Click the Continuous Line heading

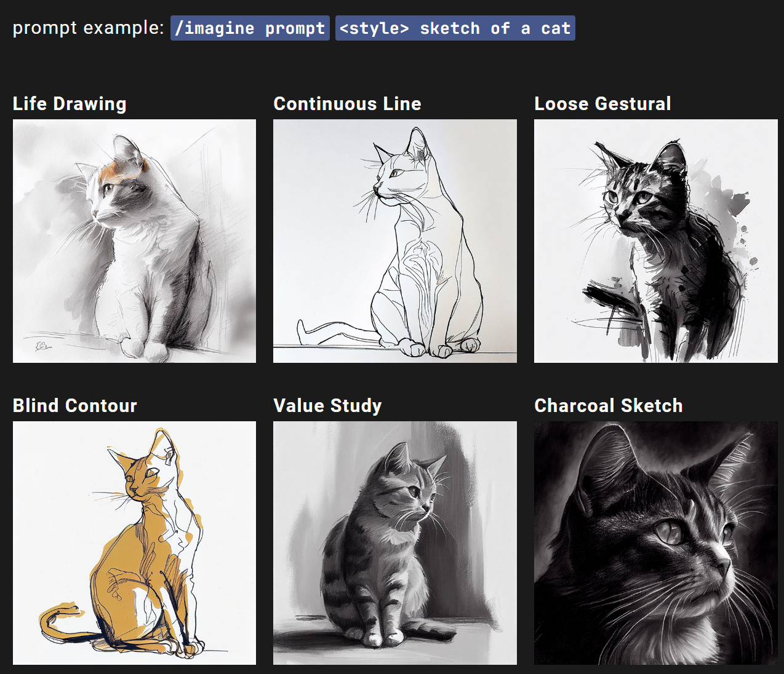pos(347,103)
